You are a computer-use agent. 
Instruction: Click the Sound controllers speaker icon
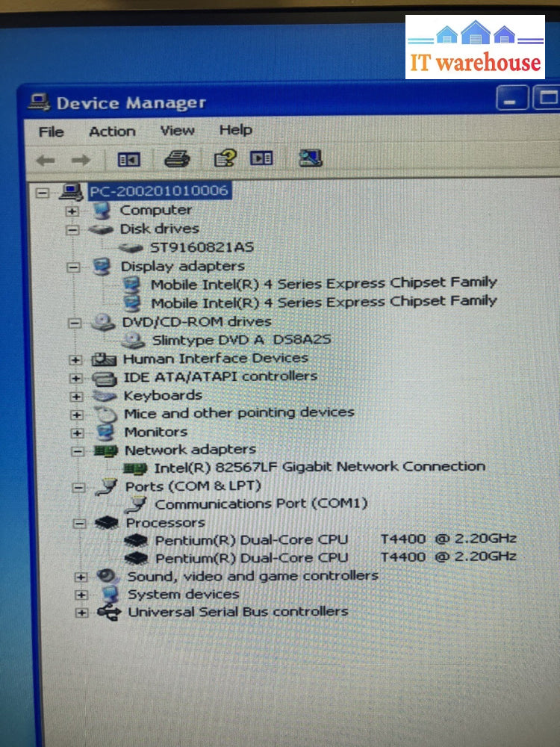[108, 576]
